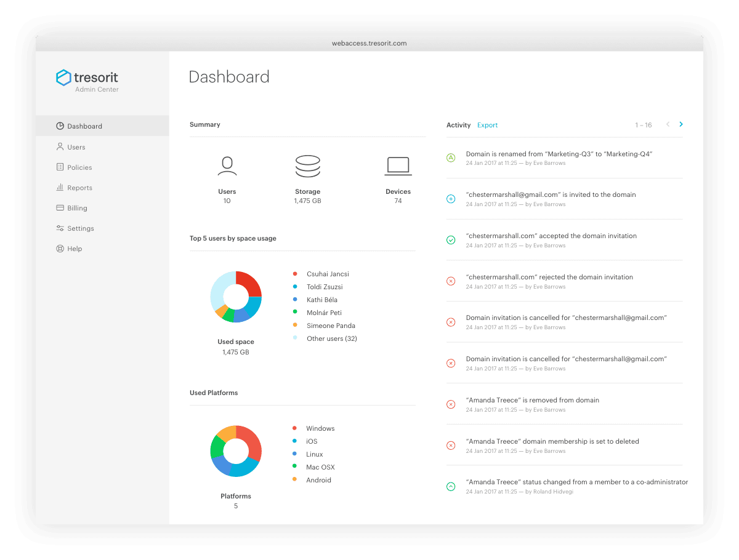Click the Users summary icon

click(227, 166)
